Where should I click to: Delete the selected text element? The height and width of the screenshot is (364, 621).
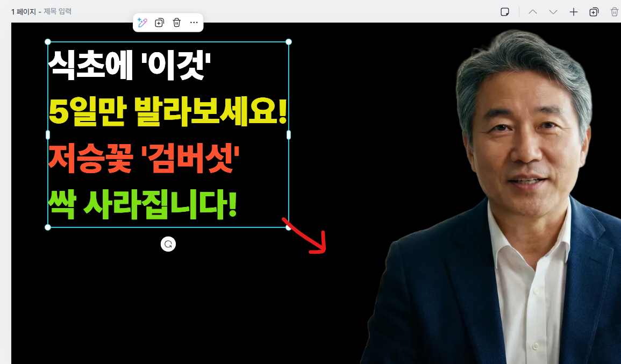(176, 23)
